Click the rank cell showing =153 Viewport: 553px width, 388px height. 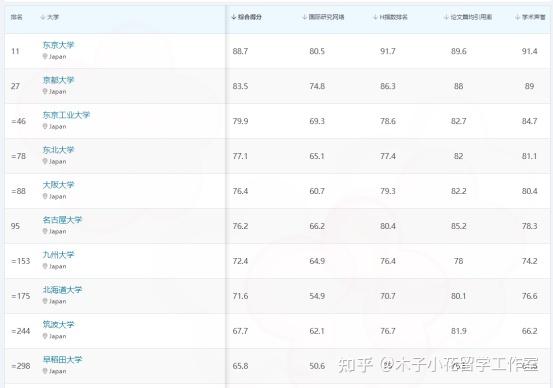(21, 261)
